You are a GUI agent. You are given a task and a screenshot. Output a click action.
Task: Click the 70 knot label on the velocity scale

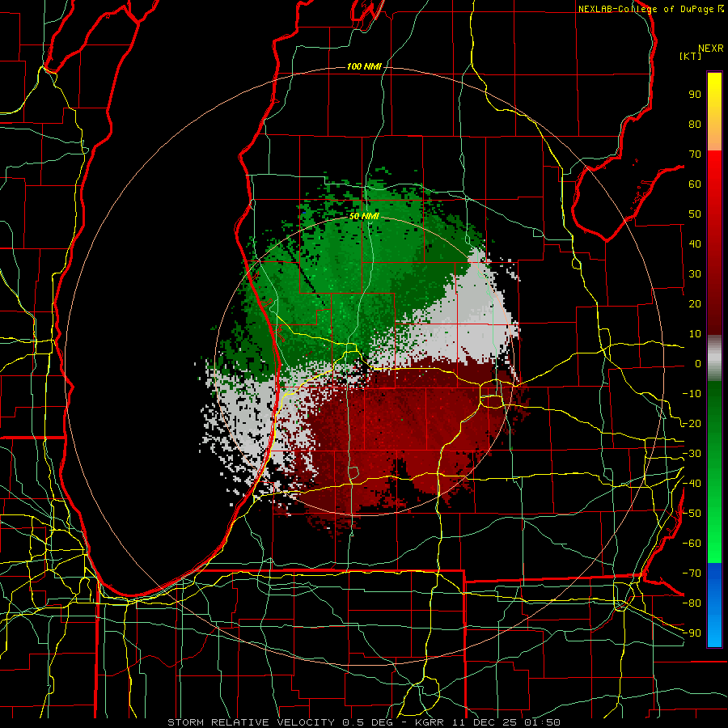(x=695, y=154)
